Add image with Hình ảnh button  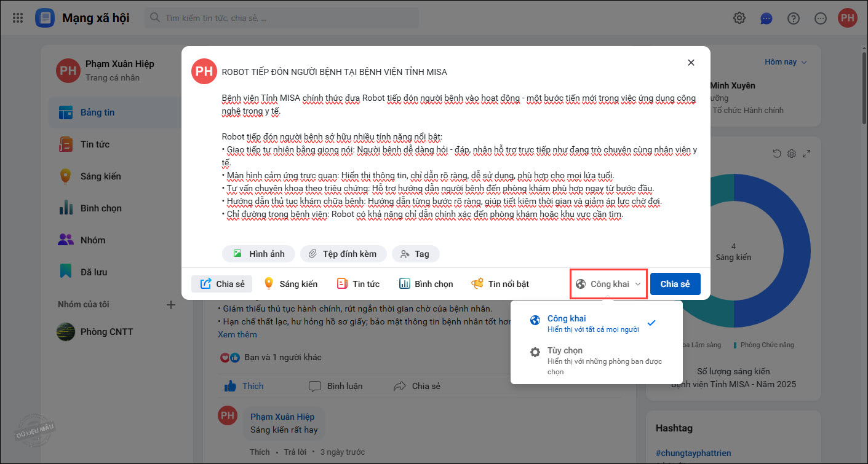coord(258,254)
